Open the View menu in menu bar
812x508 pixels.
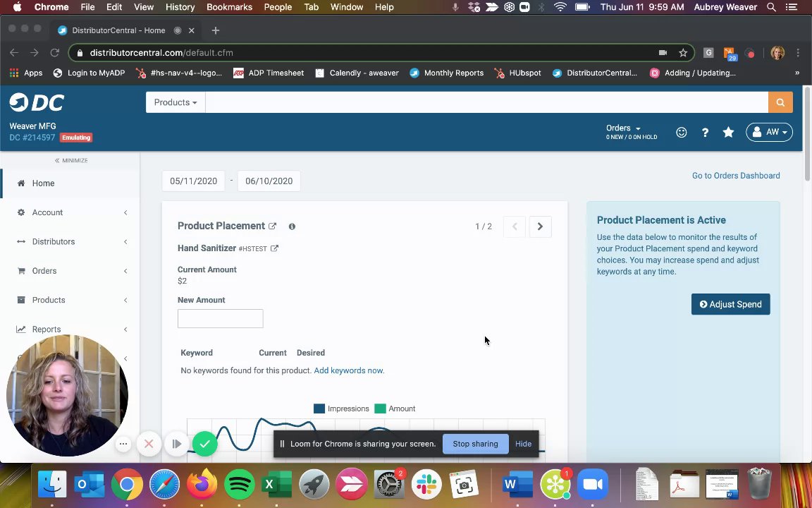tap(144, 7)
